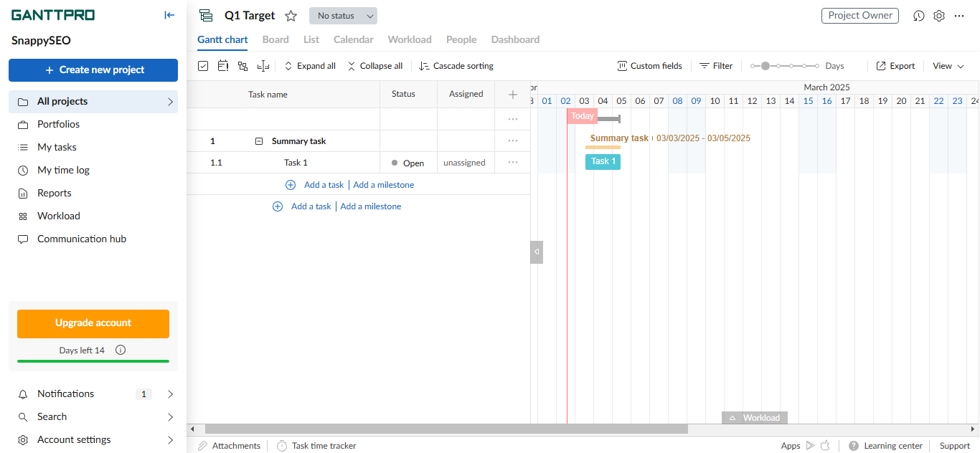Click lower Add a task plus icon
Viewport: 980px width, 453px height.
click(x=278, y=206)
